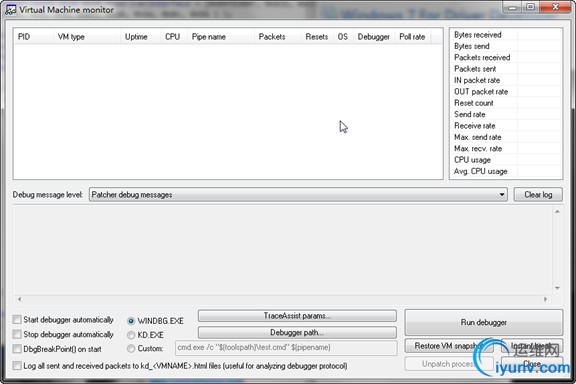Select the Reset count row

coord(506,103)
